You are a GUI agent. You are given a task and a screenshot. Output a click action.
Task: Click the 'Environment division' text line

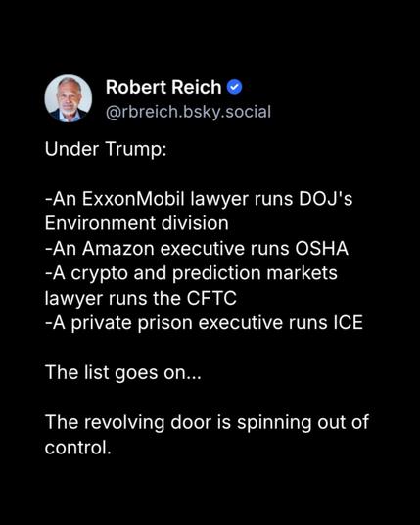pyautogui.click(x=136, y=223)
